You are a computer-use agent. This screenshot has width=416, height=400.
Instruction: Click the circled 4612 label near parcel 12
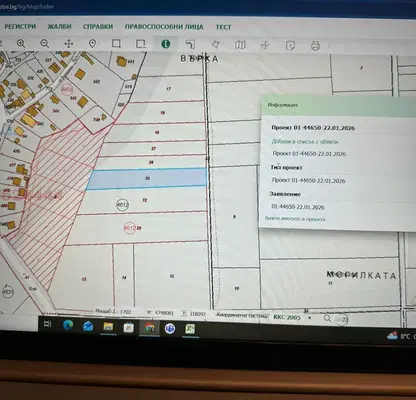click(123, 205)
